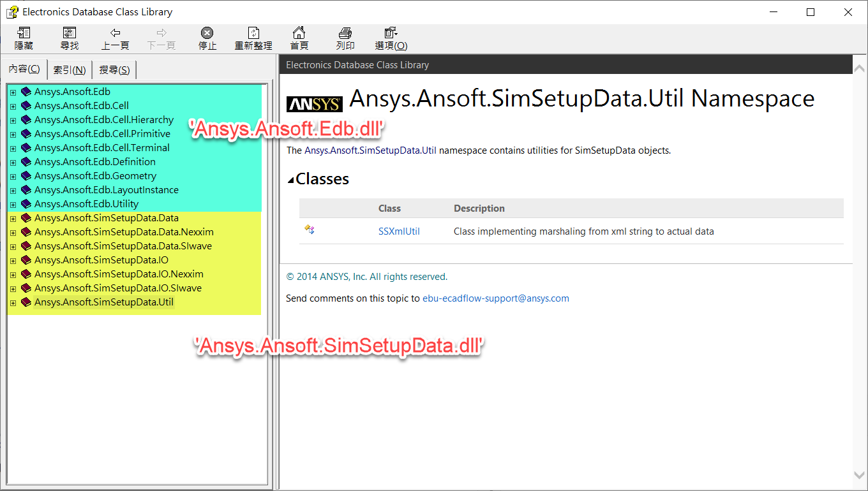Viewport: 868px width, 491px height.
Task: Expand Ansys.Ansoft.SimSetupData.Data.SIwave node
Action: pos(13,246)
